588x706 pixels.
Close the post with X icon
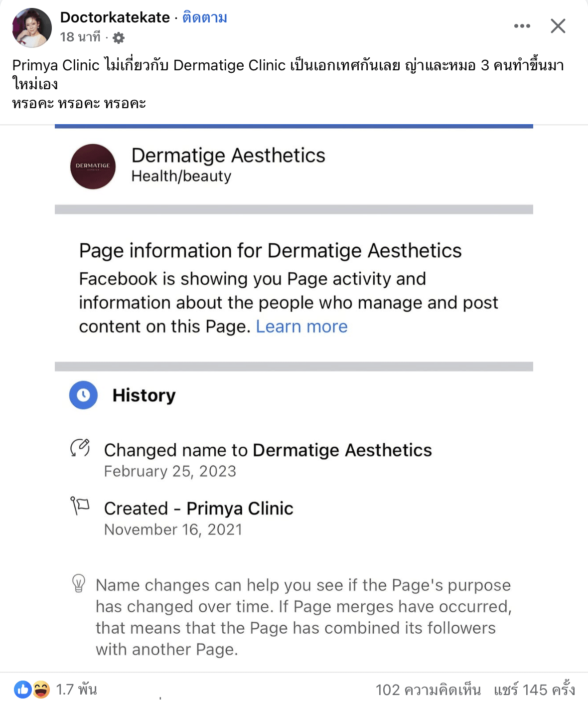tap(558, 26)
